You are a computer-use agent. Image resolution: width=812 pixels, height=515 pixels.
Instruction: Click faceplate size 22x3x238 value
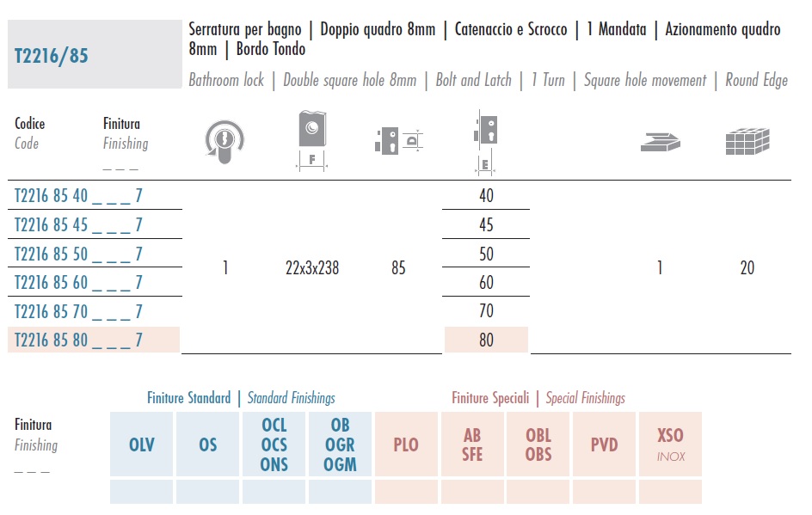click(312, 267)
